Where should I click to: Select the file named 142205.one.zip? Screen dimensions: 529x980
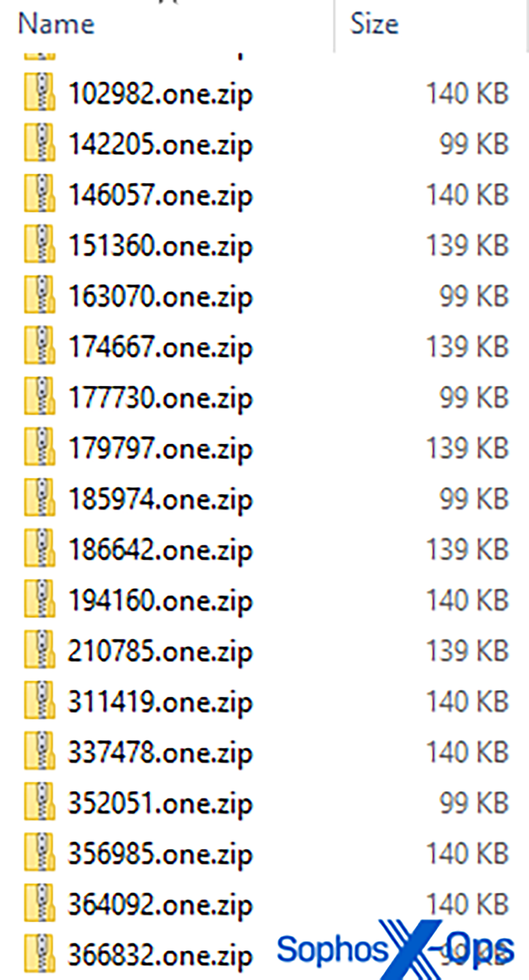[160, 146]
